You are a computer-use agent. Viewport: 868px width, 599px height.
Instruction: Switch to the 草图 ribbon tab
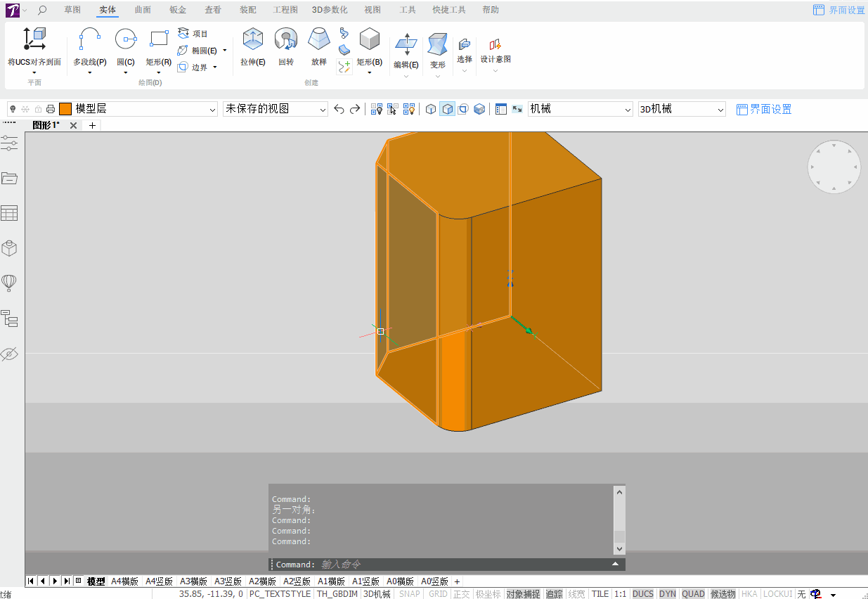pyautogui.click(x=72, y=10)
